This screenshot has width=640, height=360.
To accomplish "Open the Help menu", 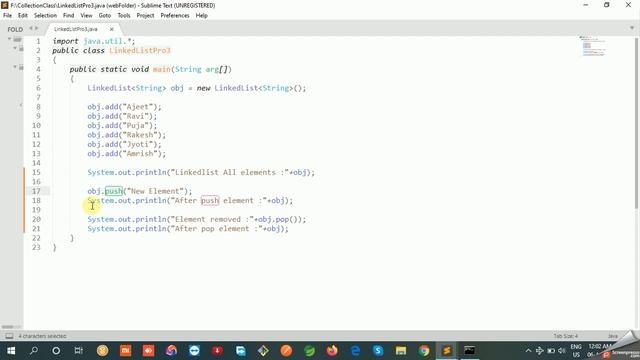I will click(x=202, y=16).
